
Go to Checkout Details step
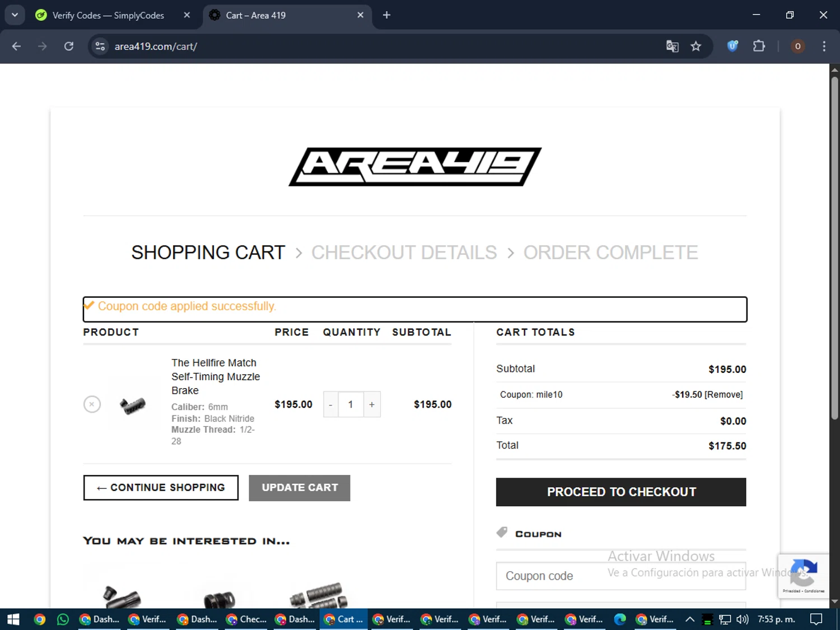(x=404, y=253)
